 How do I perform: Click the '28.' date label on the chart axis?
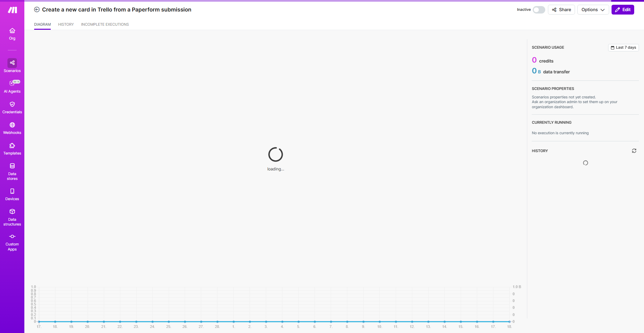click(x=217, y=327)
